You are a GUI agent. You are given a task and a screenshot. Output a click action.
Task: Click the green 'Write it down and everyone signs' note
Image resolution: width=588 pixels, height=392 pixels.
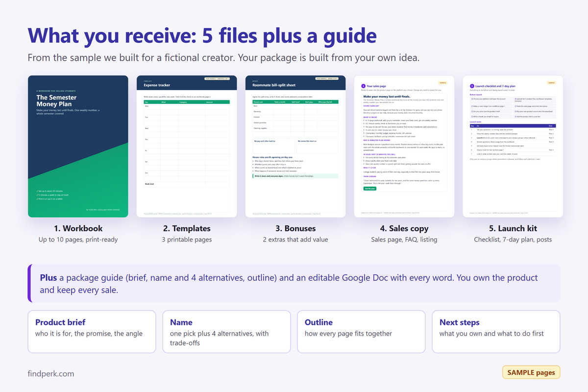click(295, 176)
